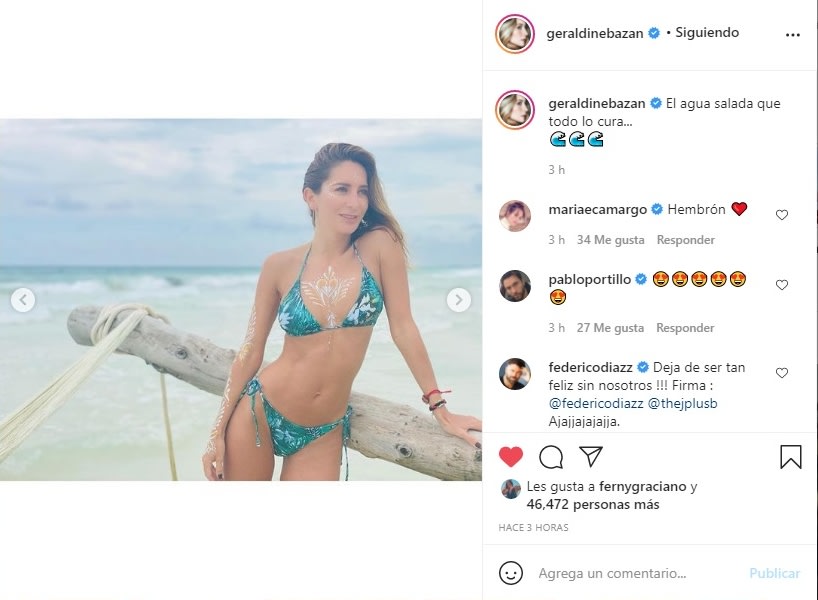
Task: Click the red heart like icon
Action: pyautogui.click(x=511, y=457)
